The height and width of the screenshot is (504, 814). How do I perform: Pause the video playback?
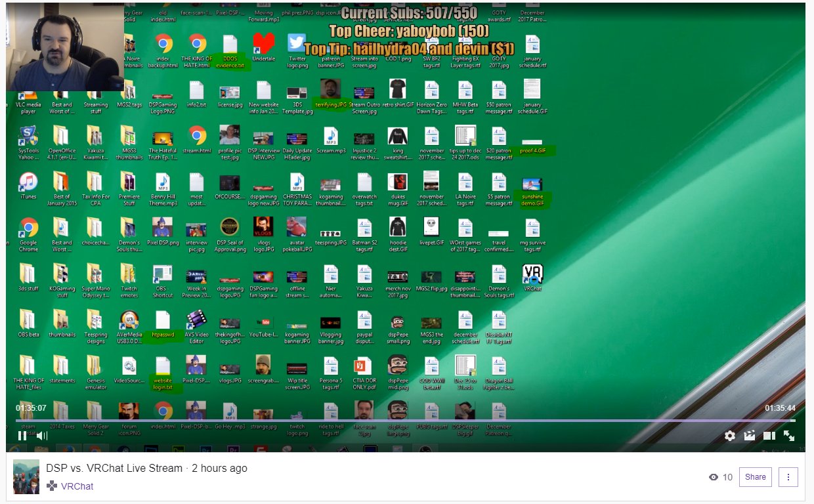[x=22, y=436]
